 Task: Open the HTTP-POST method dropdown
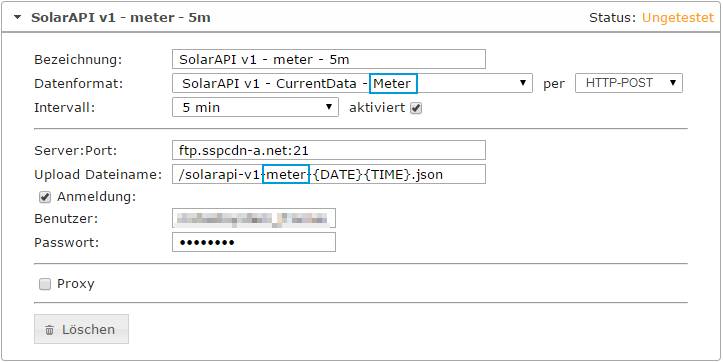tap(629, 83)
